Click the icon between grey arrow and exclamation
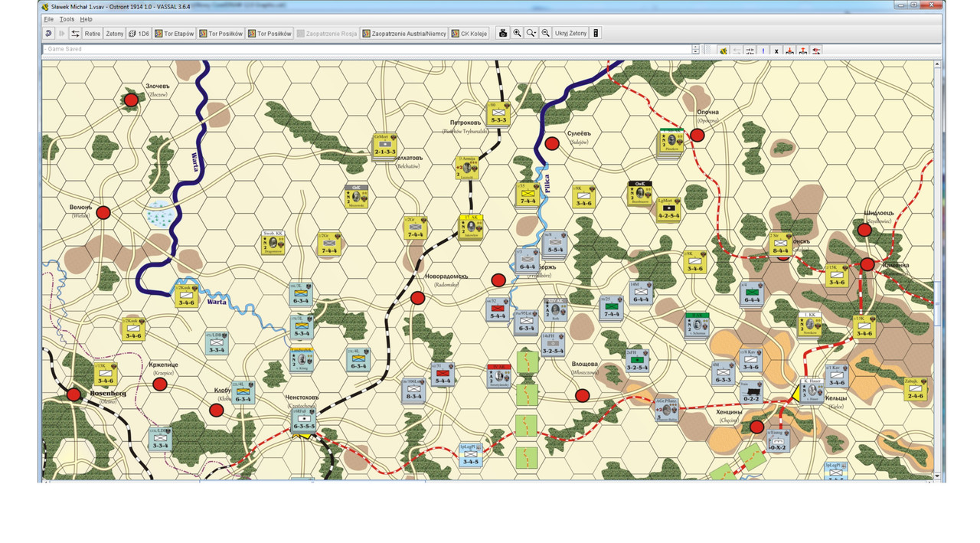The image size is (980, 543). tap(750, 51)
